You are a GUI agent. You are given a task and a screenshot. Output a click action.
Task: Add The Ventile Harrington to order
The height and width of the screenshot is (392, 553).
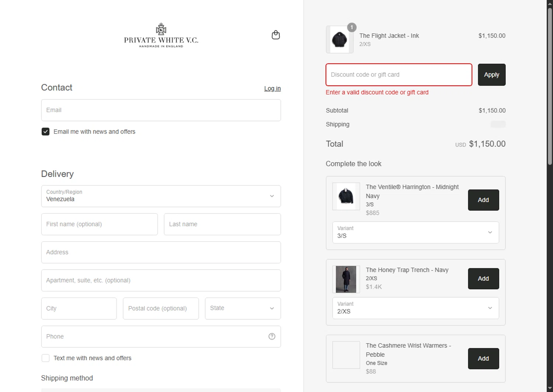(x=483, y=200)
